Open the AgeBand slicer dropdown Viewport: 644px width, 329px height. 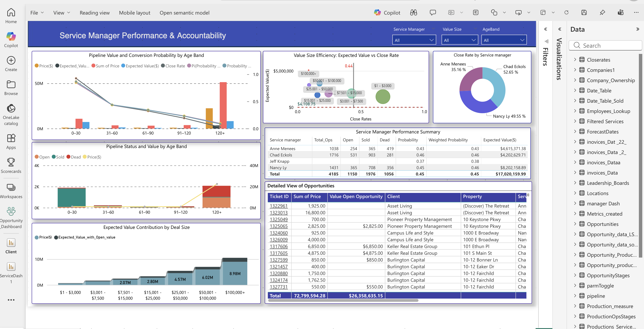pyautogui.click(x=522, y=40)
